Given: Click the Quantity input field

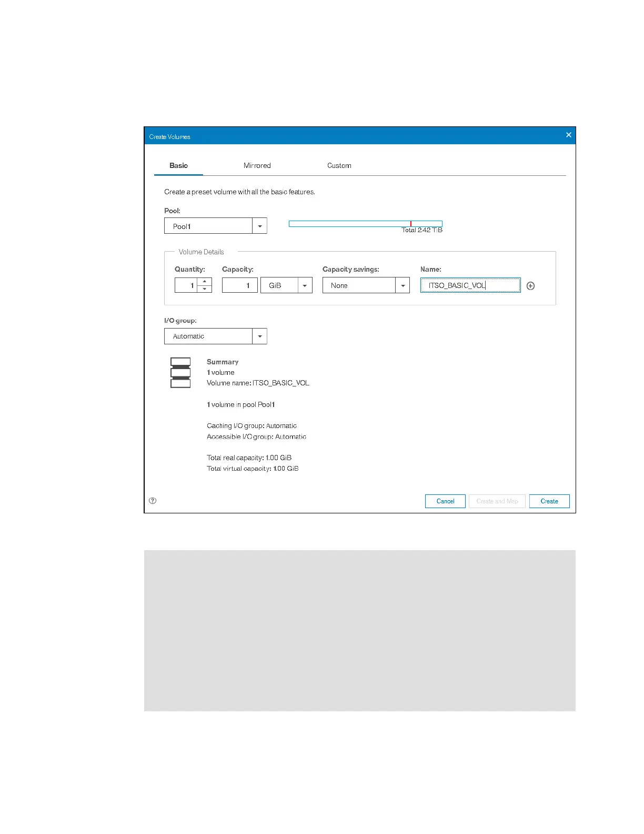Looking at the screenshot, I should coord(186,285).
